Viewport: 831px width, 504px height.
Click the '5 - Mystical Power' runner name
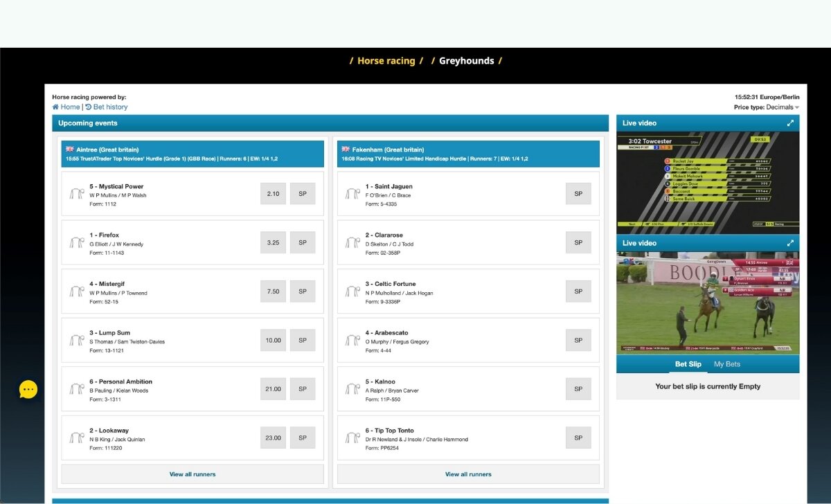[x=116, y=186]
